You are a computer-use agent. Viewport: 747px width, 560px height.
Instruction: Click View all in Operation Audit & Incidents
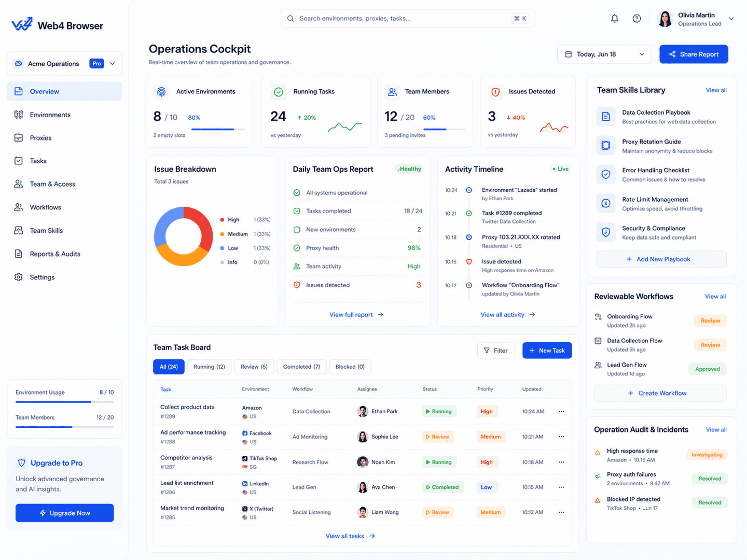(x=716, y=430)
